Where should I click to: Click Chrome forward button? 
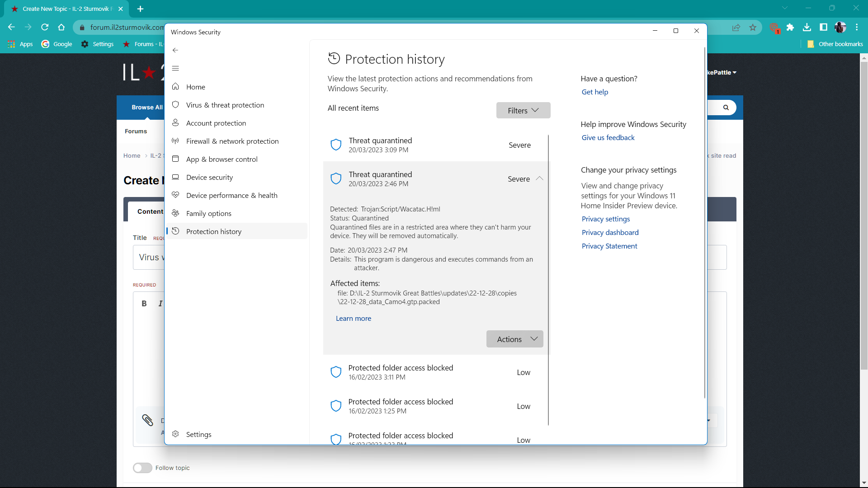[28, 27]
